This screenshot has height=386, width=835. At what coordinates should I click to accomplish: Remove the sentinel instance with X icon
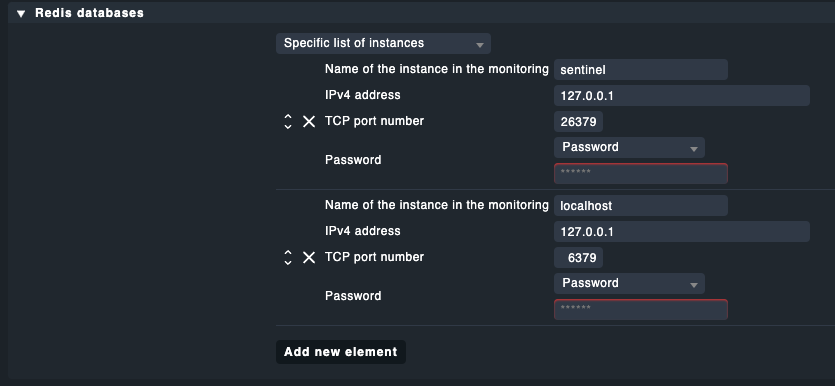tap(309, 121)
